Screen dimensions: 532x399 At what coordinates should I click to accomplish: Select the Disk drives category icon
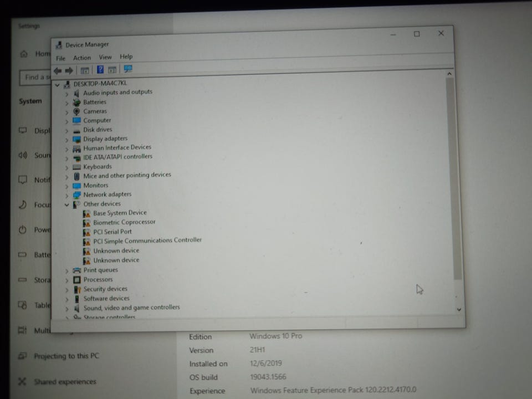tap(76, 131)
